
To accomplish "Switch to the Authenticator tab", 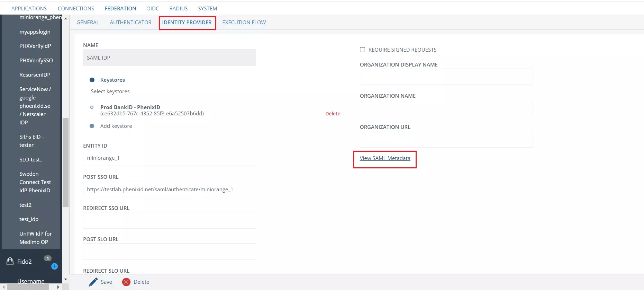I will pos(131,23).
